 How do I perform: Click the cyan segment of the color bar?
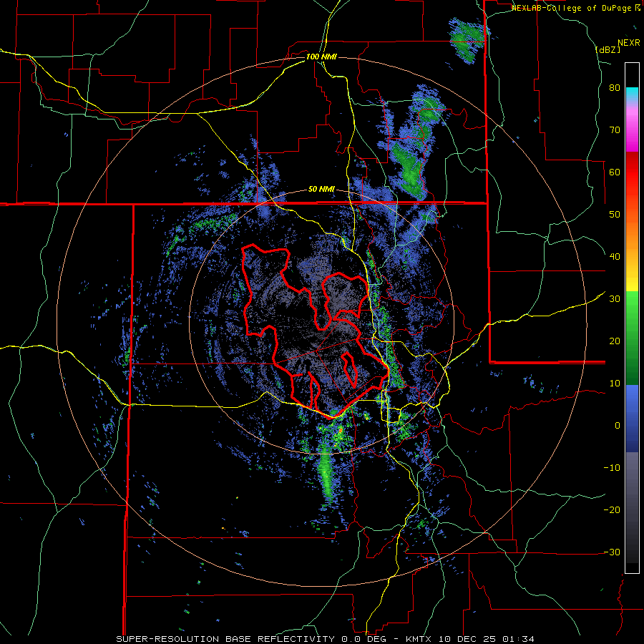tap(632, 94)
